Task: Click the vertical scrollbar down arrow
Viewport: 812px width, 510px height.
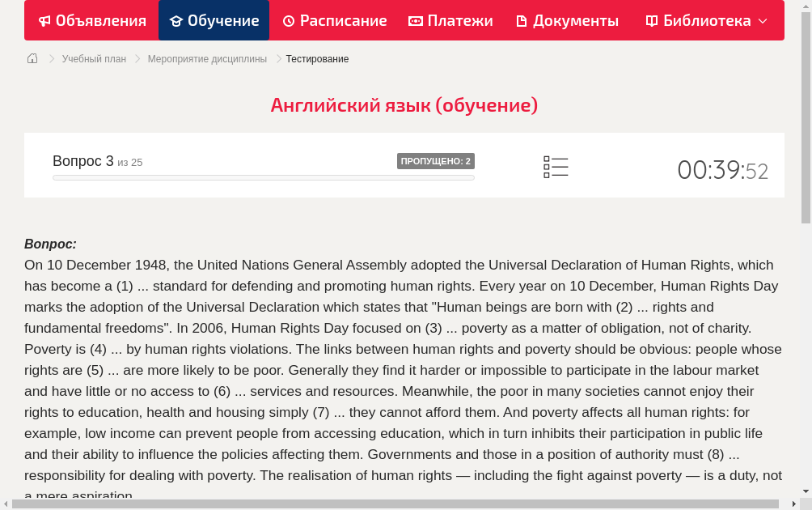Action: 806,491
